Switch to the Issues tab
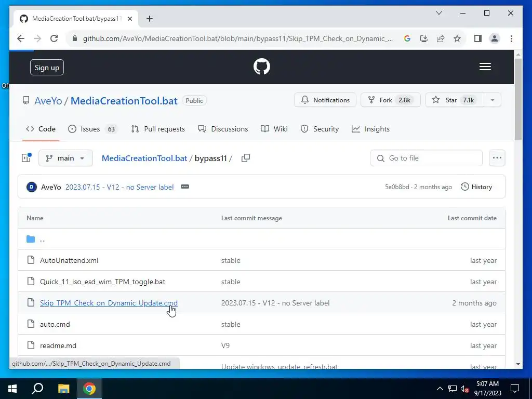The height and width of the screenshot is (399, 532). point(92,129)
